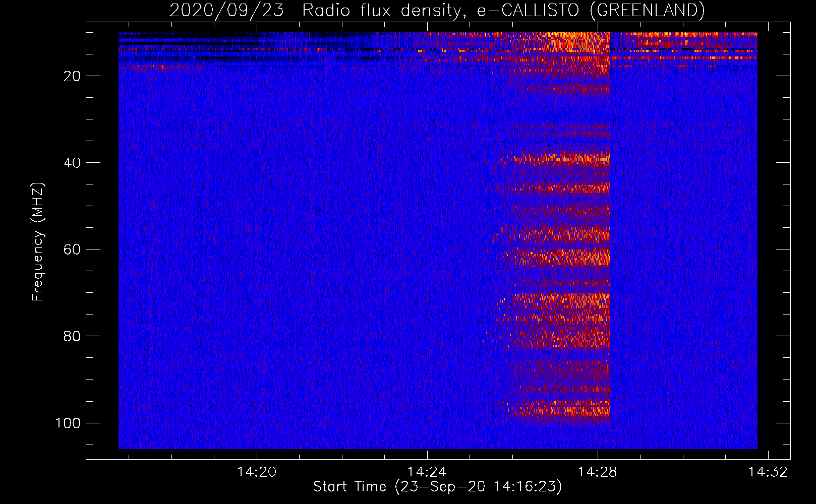Click the 14:32 time tick label

point(768,472)
